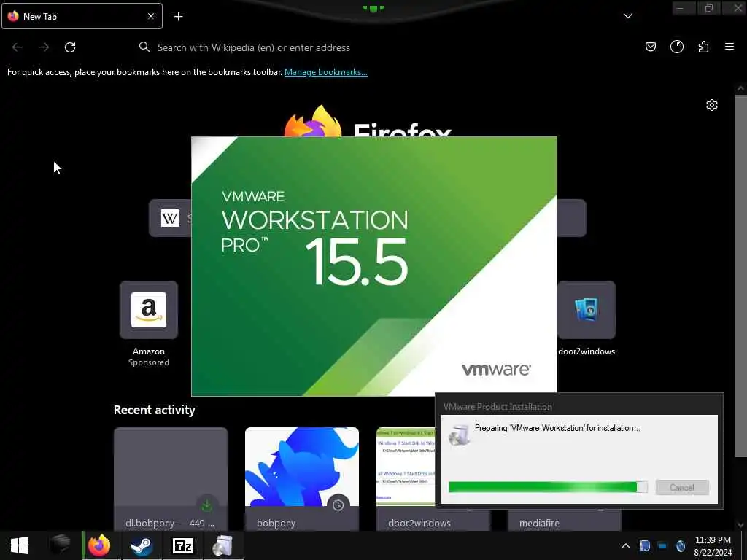Click the Firefox account/profile circle icon
The height and width of the screenshot is (560, 747).
(x=676, y=47)
